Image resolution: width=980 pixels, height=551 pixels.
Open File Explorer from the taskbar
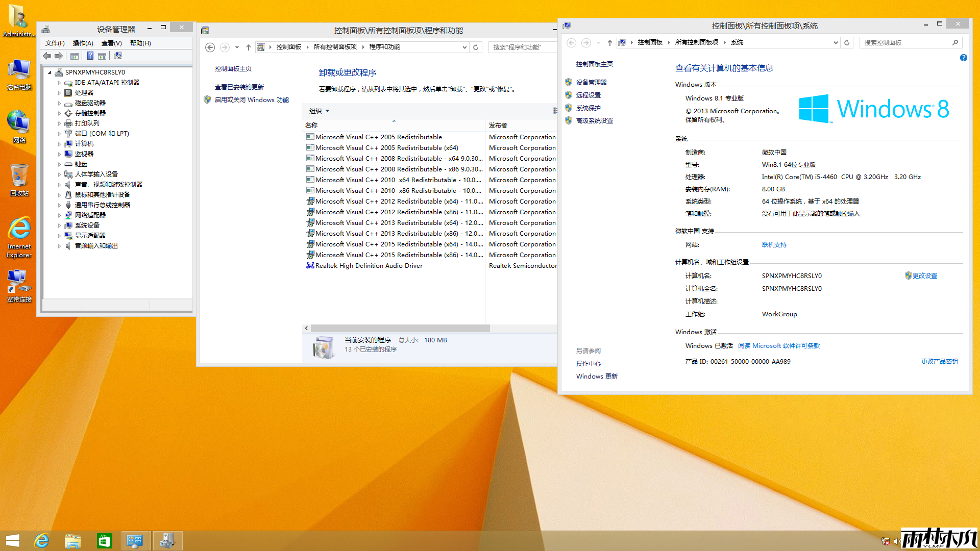[x=72, y=540]
